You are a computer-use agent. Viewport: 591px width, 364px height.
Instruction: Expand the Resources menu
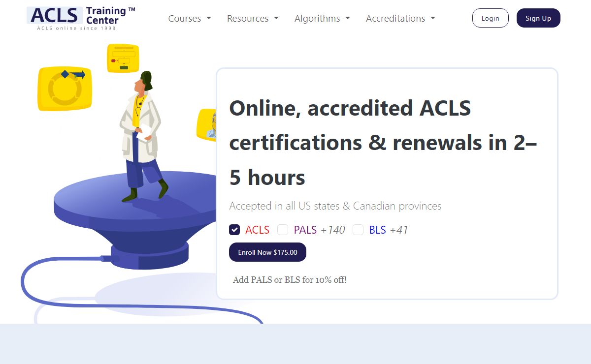pyautogui.click(x=253, y=18)
